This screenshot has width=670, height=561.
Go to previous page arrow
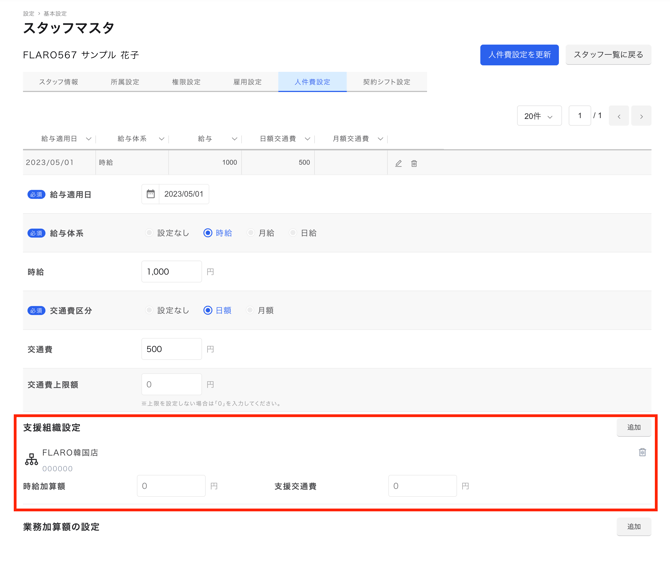tap(619, 116)
